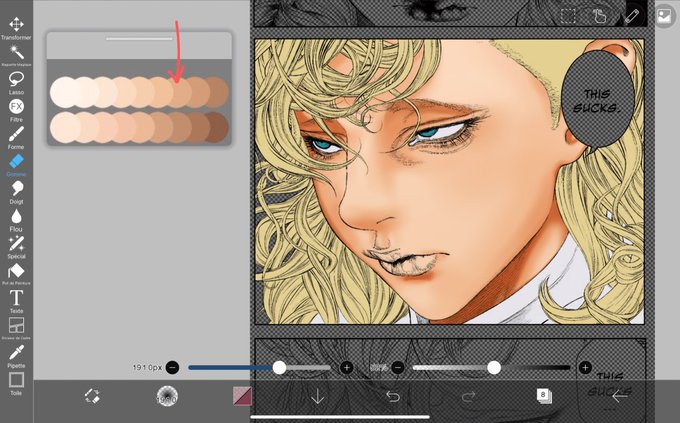This screenshot has height=423, width=680.
Task: Select the Baguette Magique wand tool
Action: coord(16,55)
